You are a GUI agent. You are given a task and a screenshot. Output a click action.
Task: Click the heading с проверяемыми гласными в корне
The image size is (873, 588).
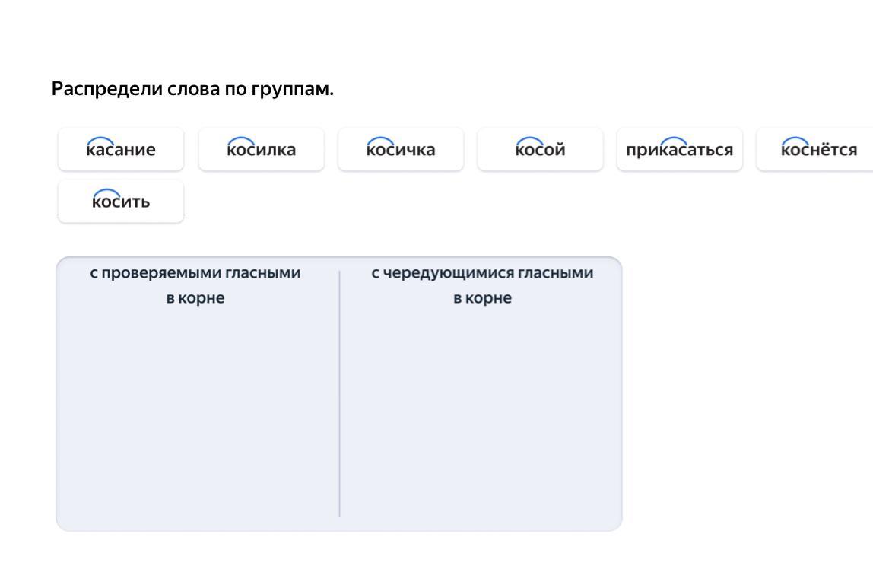pyautogui.click(x=195, y=285)
